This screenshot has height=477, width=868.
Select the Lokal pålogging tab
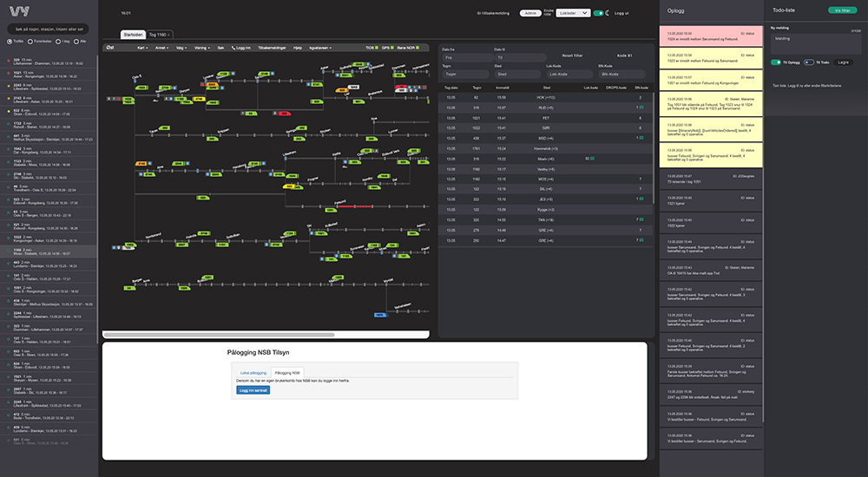253,373
